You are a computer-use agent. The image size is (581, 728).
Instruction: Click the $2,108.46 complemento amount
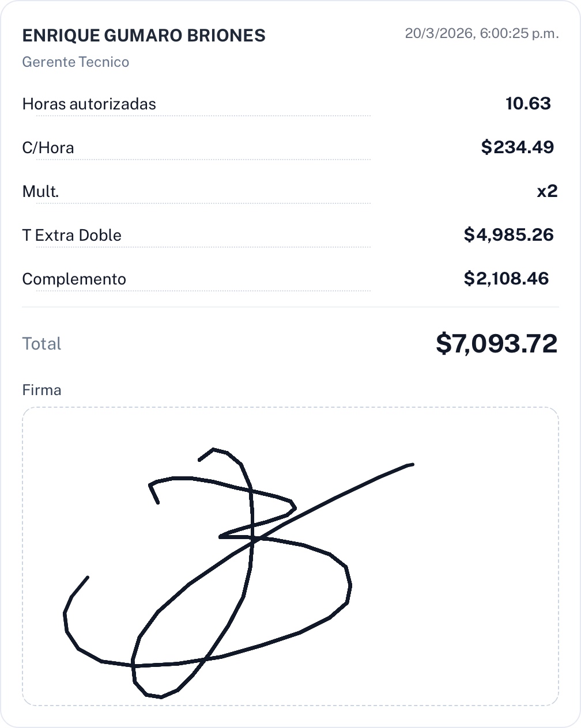tap(506, 279)
